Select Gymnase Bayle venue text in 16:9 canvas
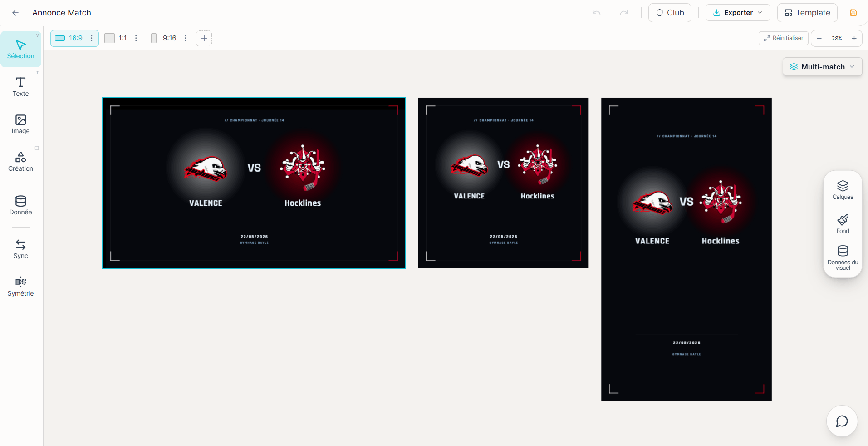This screenshot has height=446, width=868. (254, 243)
